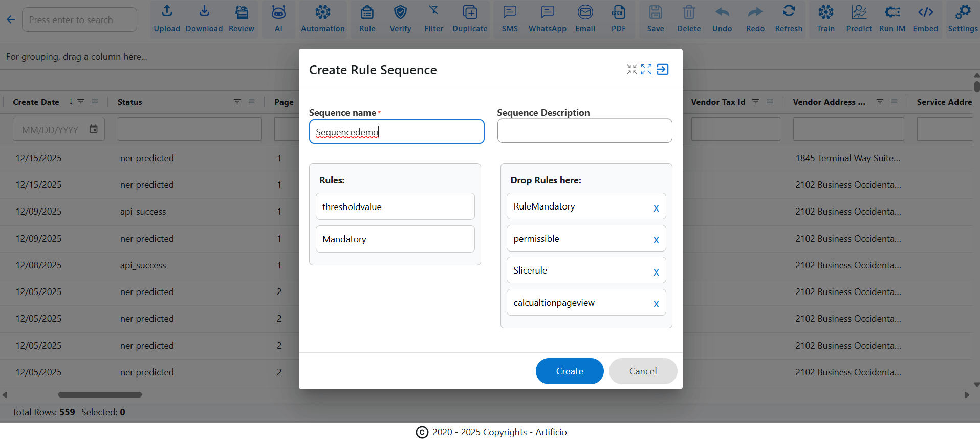
Task: Click the Undo arrow icon
Action: pyautogui.click(x=722, y=12)
